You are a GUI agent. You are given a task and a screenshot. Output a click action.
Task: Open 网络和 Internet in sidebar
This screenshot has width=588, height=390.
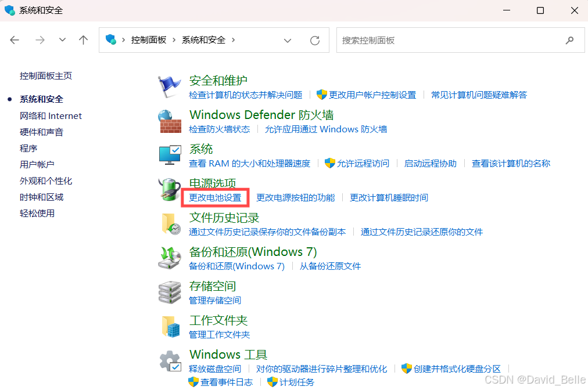pyautogui.click(x=51, y=116)
